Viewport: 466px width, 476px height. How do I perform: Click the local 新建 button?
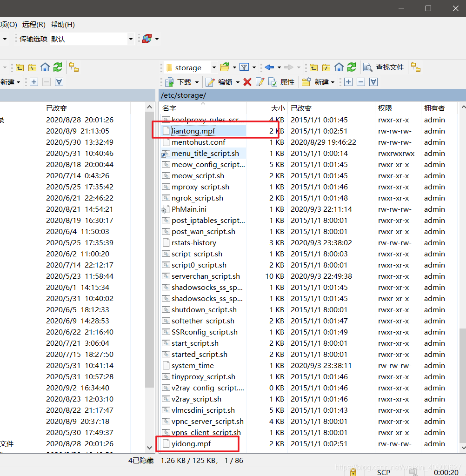pos(7,82)
